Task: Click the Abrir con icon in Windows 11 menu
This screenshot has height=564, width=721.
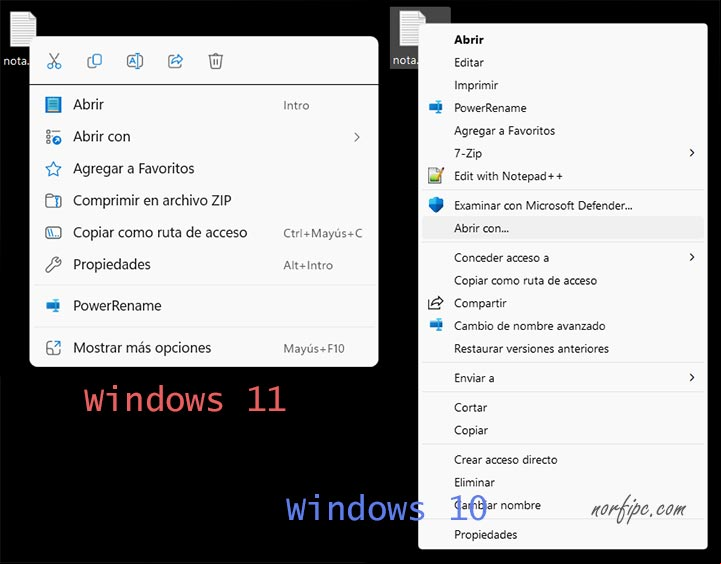Action: coord(53,137)
